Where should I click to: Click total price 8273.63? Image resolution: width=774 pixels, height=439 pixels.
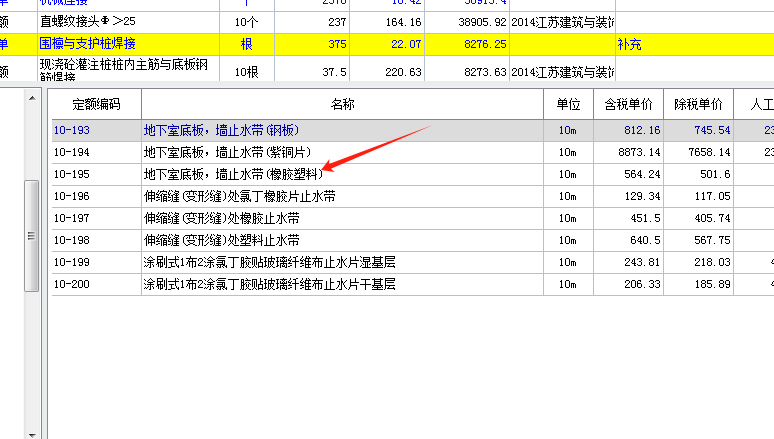pyautogui.click(x=485, y=72)
